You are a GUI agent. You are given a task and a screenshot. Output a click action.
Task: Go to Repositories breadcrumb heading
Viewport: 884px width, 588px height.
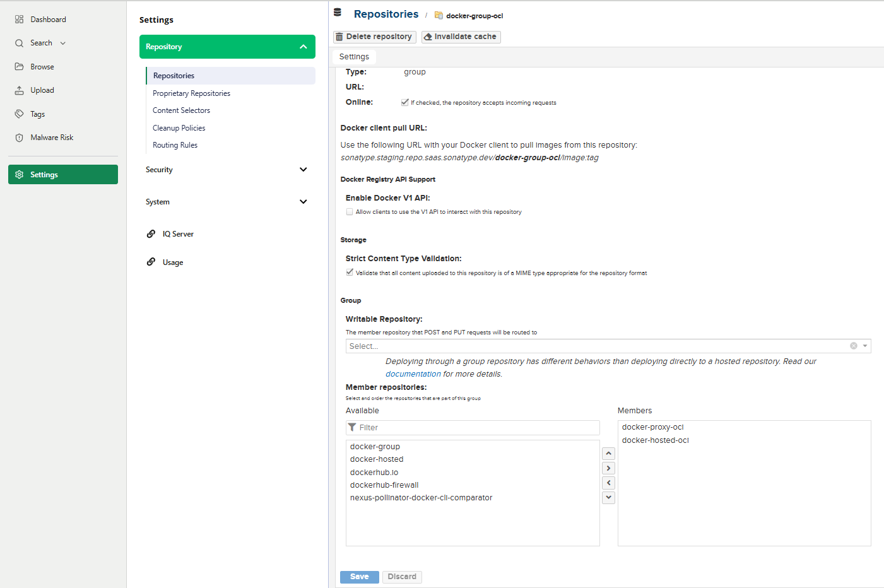point(386,14)
